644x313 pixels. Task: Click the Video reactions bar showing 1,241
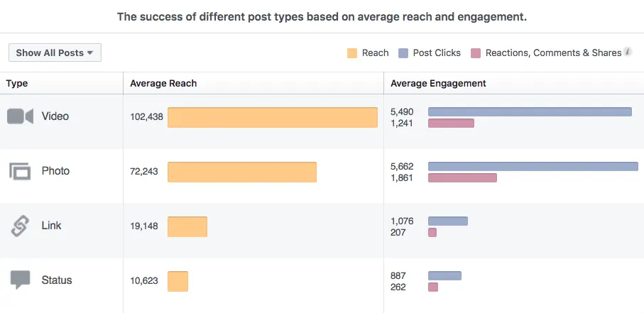pos(451,123)
